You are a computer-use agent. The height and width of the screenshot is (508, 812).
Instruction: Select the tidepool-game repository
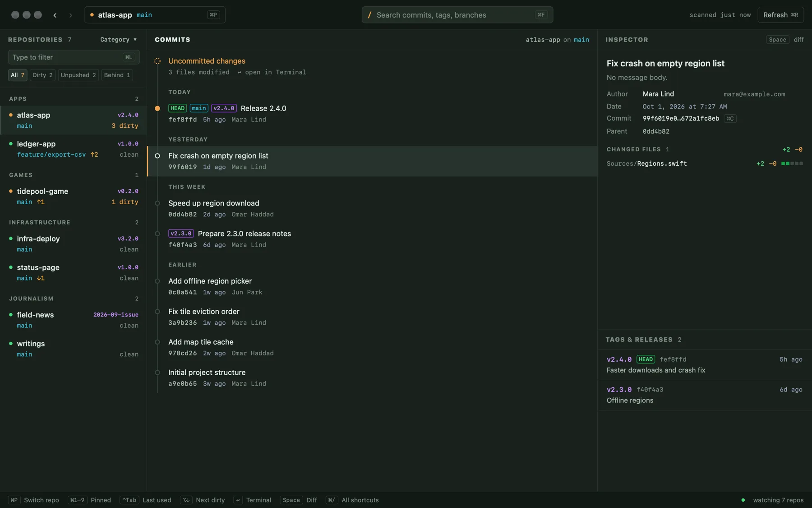(74, 196)
